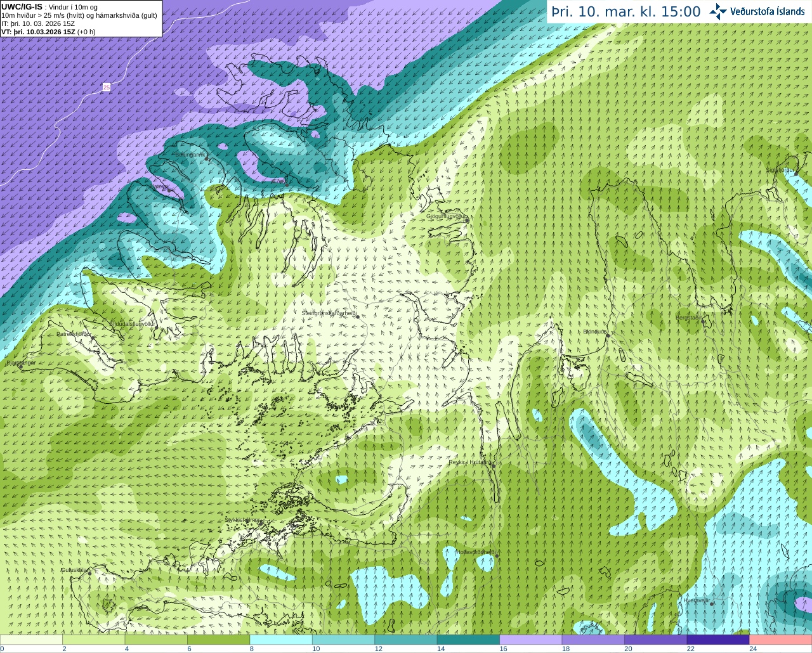Click the 20–22 m/s violet legend swatch
The image size is (812, 653).
tap(655, 639)
